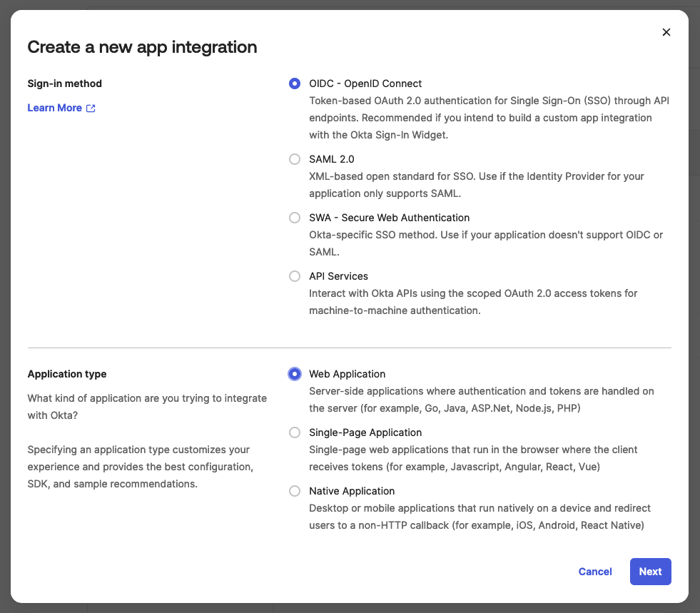The height and width of the screenshot is (613, 700).
Task: Click the SAML 2.0 label text
Action: coord(332,159)
